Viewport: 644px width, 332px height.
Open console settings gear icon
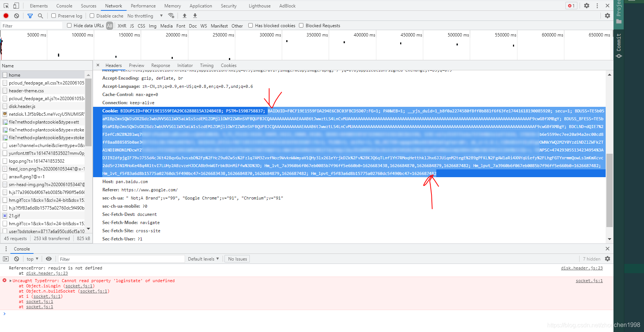[608, 259]
